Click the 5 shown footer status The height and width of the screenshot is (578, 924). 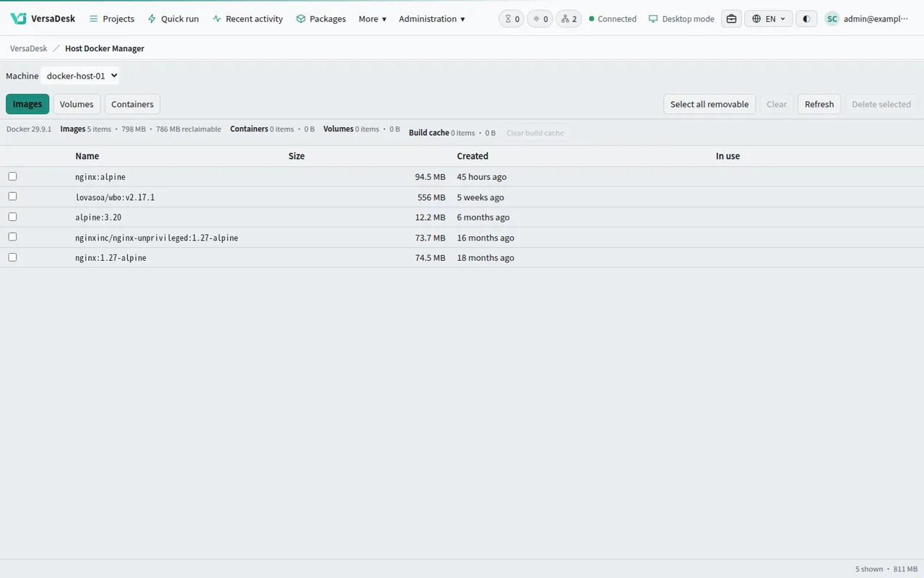coord(869,569)
